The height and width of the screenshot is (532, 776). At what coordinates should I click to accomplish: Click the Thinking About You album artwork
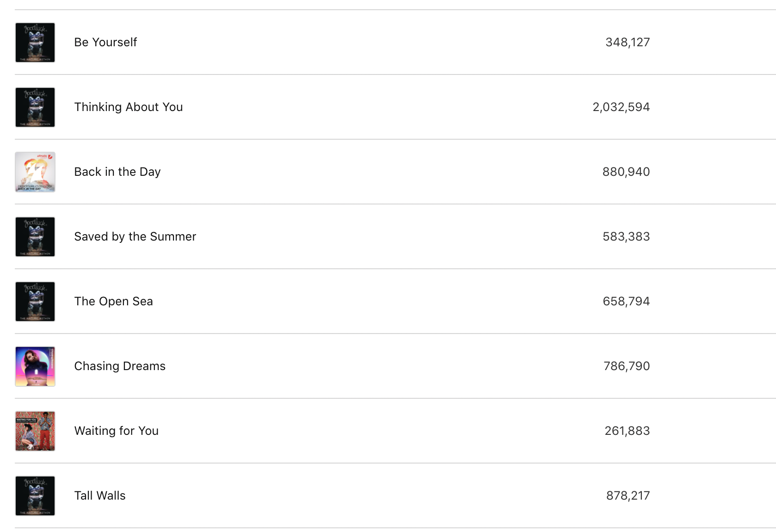[35, 107]
